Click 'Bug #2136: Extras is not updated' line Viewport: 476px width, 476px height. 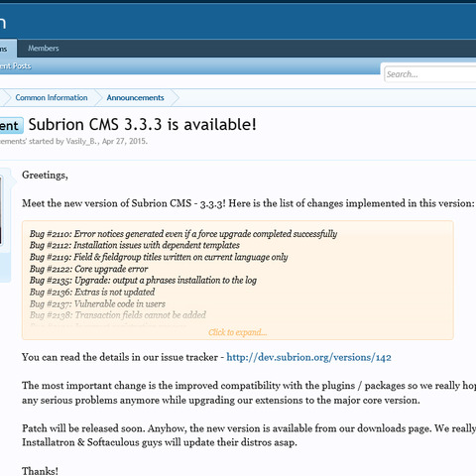92,292
